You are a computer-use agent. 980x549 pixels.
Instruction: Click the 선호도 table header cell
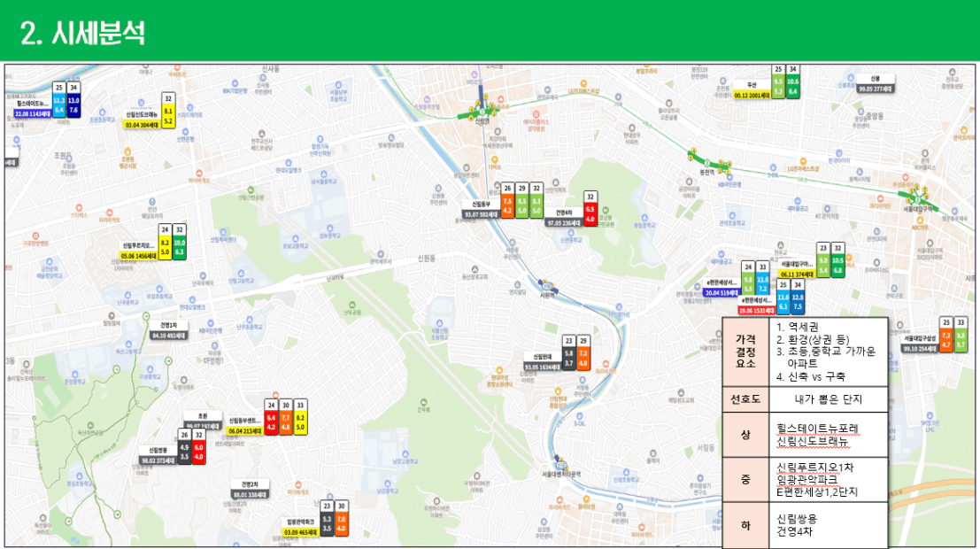pos(745,399)
